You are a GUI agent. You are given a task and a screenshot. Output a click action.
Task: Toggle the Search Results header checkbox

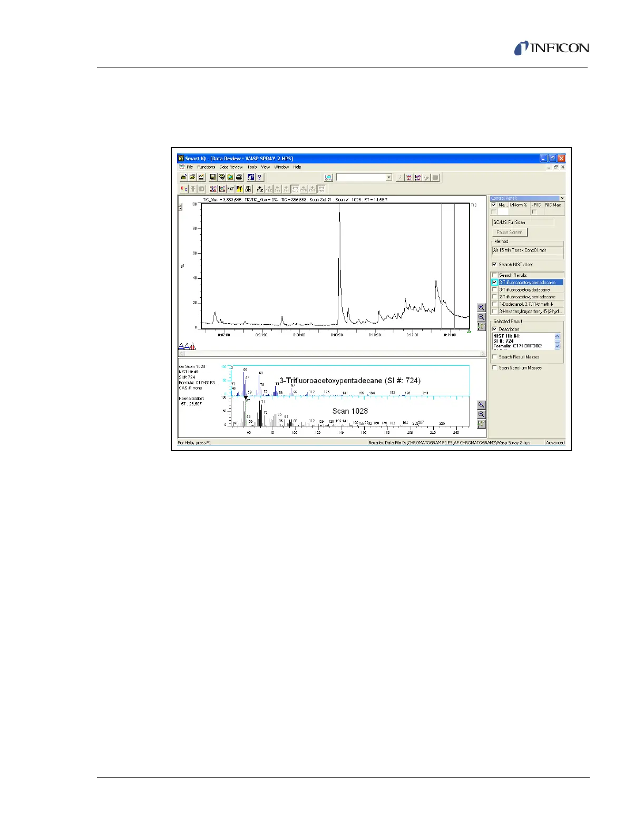pyautogui.click(x=494, y=275)
